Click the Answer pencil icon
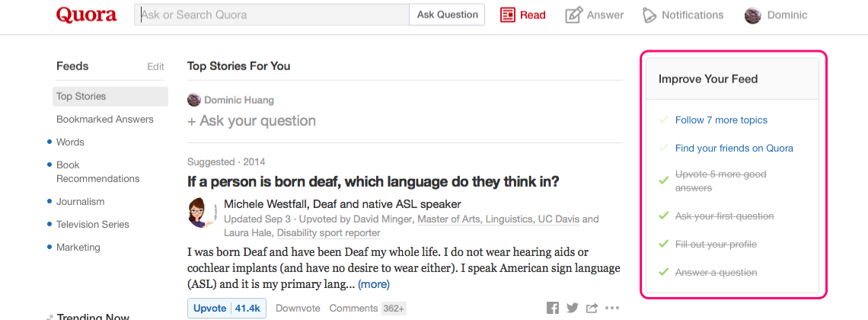The height and width of the screenshot is (320, 868). (x=573, y=15)
